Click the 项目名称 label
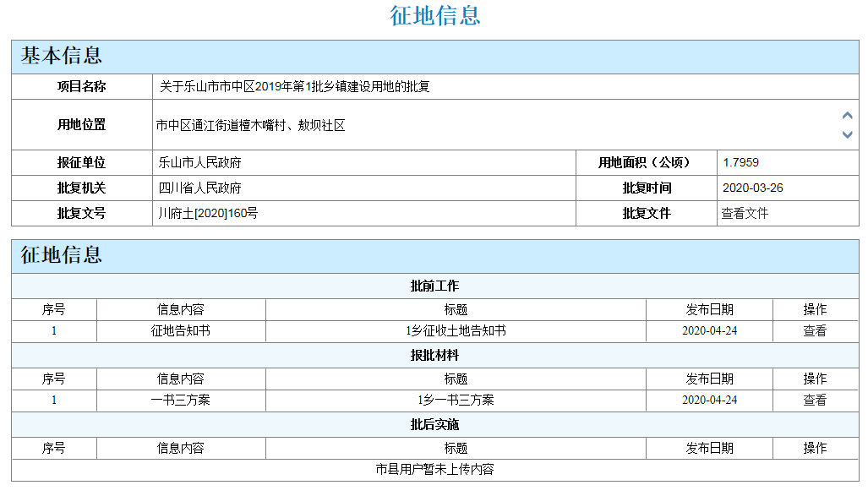The image size is (868, 496). pyautogui.click(x=81, y=86)
